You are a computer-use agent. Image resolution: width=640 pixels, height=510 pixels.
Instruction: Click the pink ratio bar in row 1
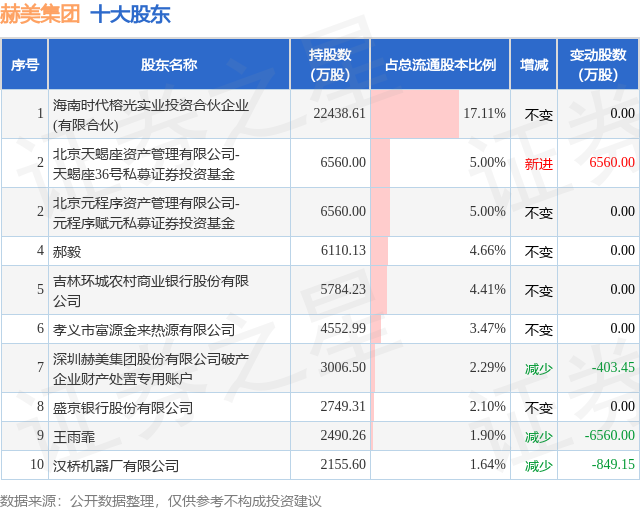(x=415, y=114)
